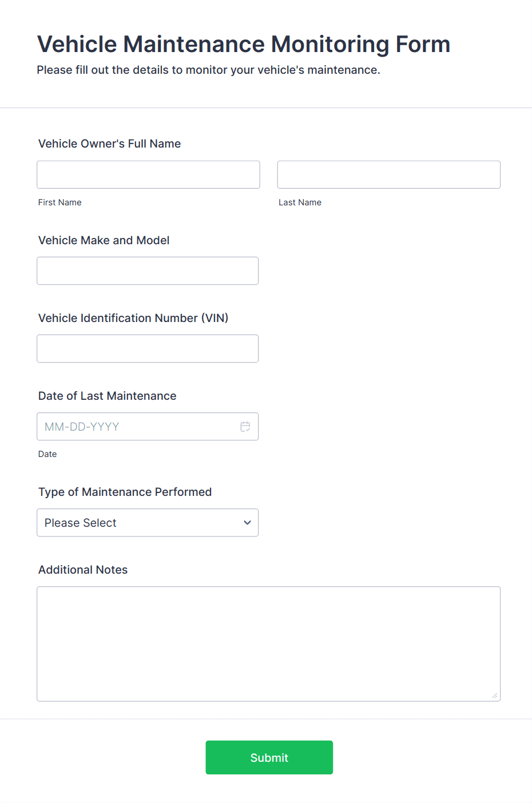
Task: Focus the Last Name input box
Action: click(389, 174)
